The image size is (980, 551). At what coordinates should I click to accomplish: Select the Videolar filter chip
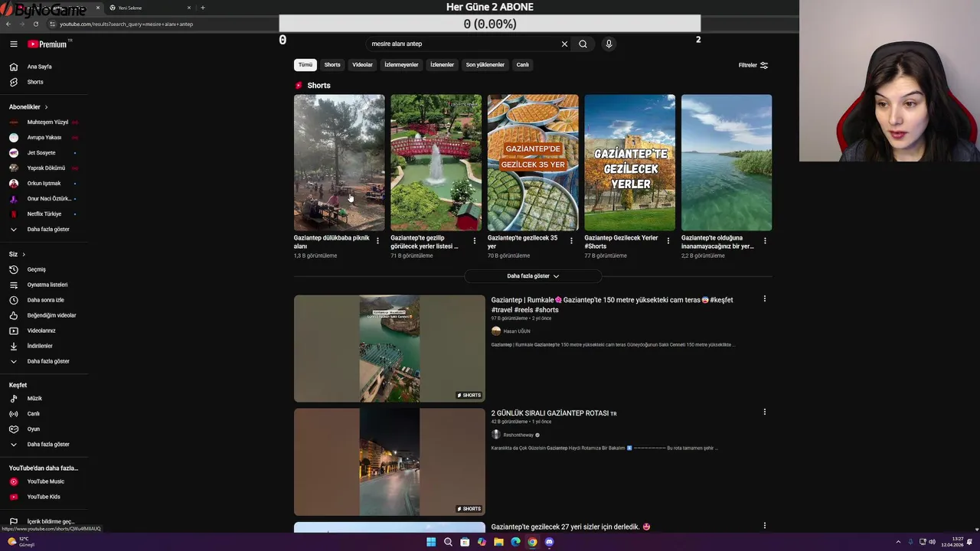click(x=362, y=65)
